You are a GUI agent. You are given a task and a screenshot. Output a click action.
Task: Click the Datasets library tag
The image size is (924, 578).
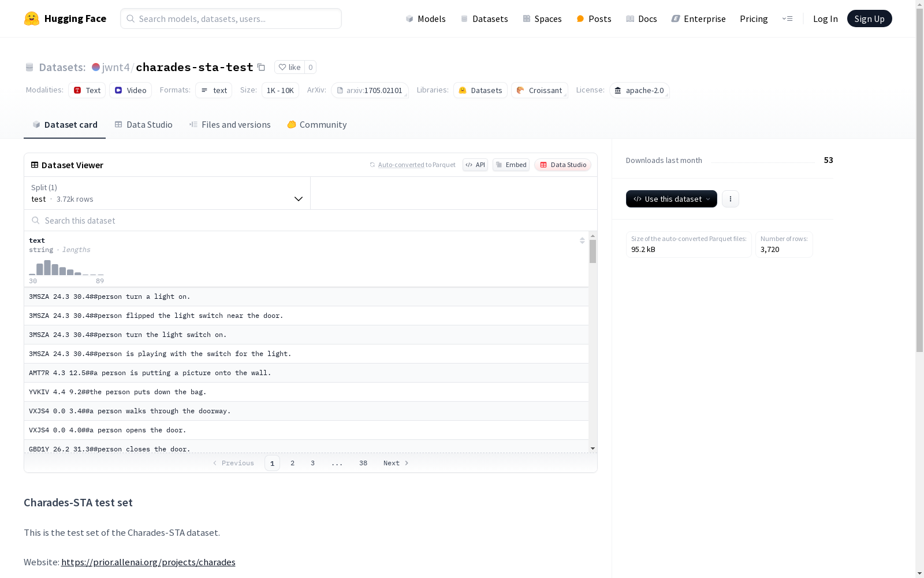480,90
